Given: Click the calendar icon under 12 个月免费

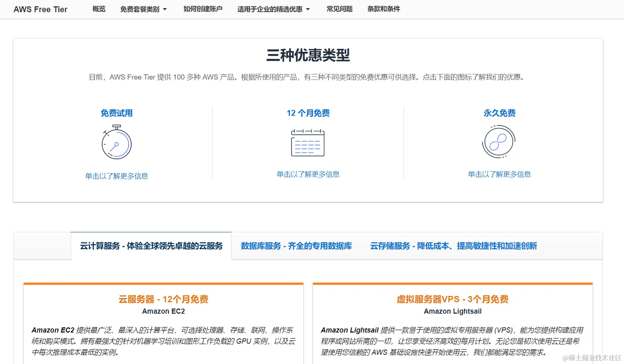Looking at the screenshot, I should pos(308,142).
